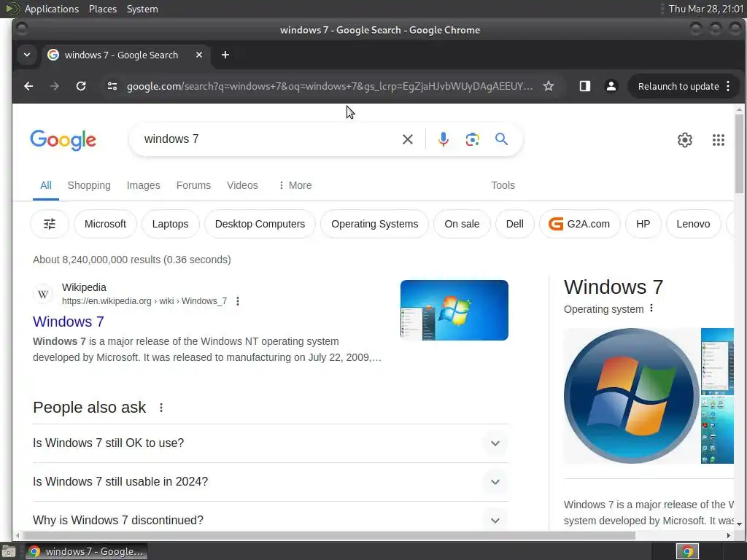Close the windows 7 Google Search tab

[x=199, y=55]
